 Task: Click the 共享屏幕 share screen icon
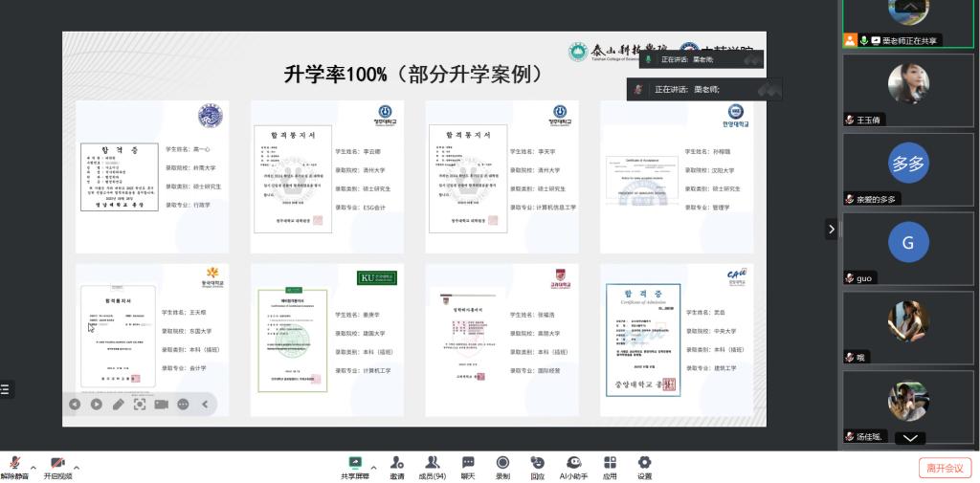(355, 463)
